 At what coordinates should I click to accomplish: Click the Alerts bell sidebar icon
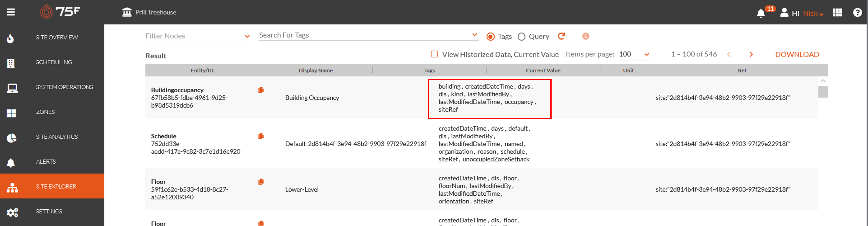coord(11,163)
